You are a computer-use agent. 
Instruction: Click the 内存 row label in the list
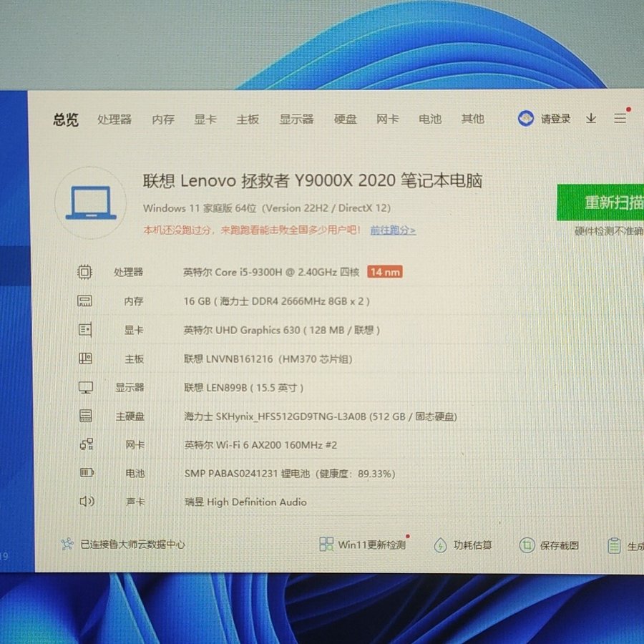[x=134, y=301]
